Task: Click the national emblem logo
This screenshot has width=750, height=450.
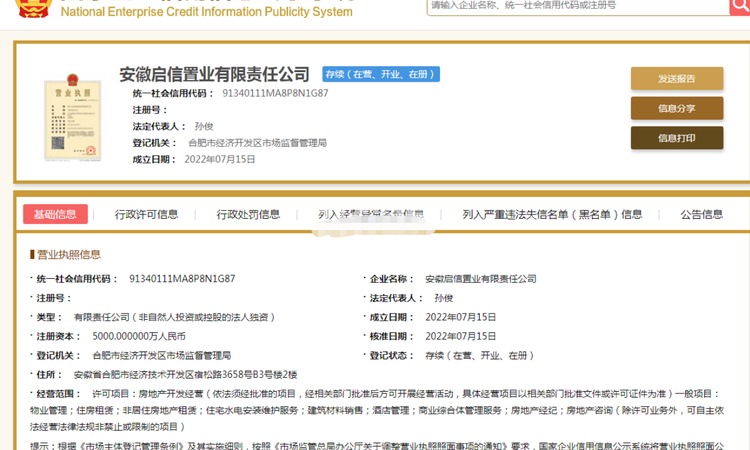Action: click(x=33, y=8)
